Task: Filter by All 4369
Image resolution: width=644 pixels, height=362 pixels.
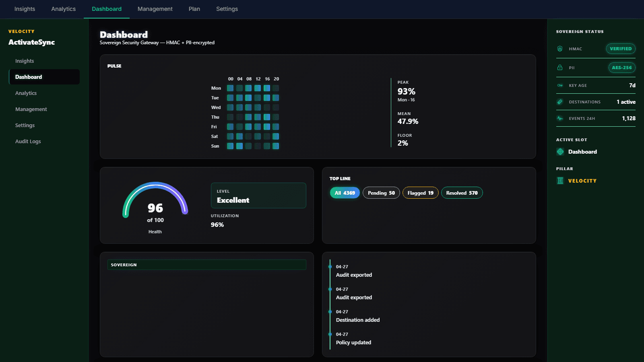Action: pos(345,193)
